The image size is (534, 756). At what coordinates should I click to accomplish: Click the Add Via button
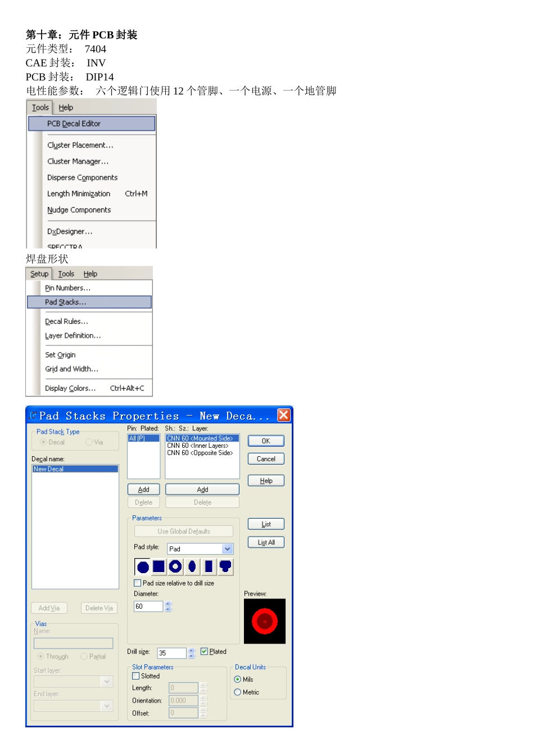tap(49, 608)
